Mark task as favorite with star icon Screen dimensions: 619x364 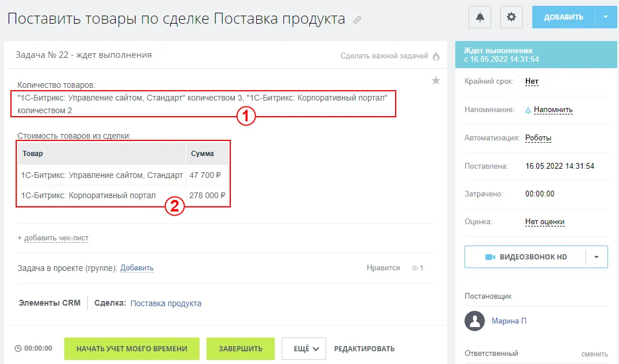pyautogui.click(x=436, y=80)
